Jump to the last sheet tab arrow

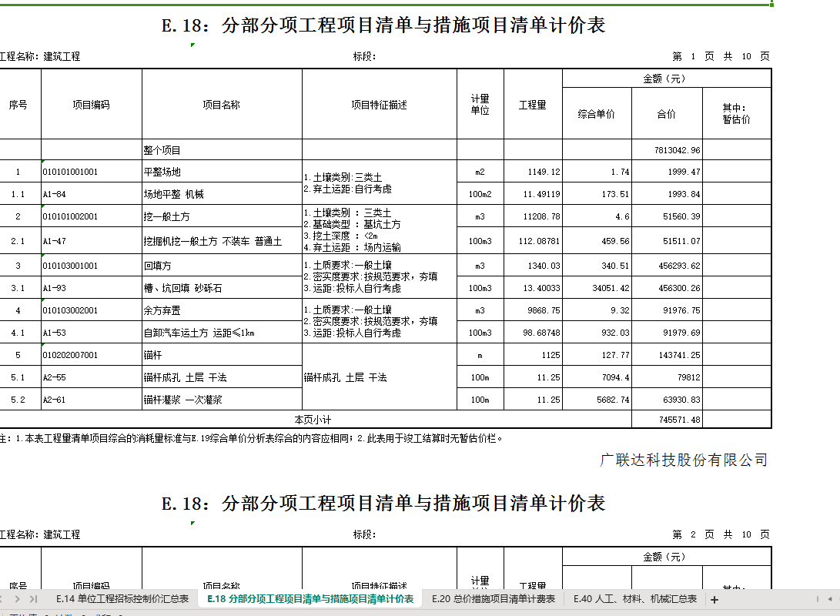(33, 599)
